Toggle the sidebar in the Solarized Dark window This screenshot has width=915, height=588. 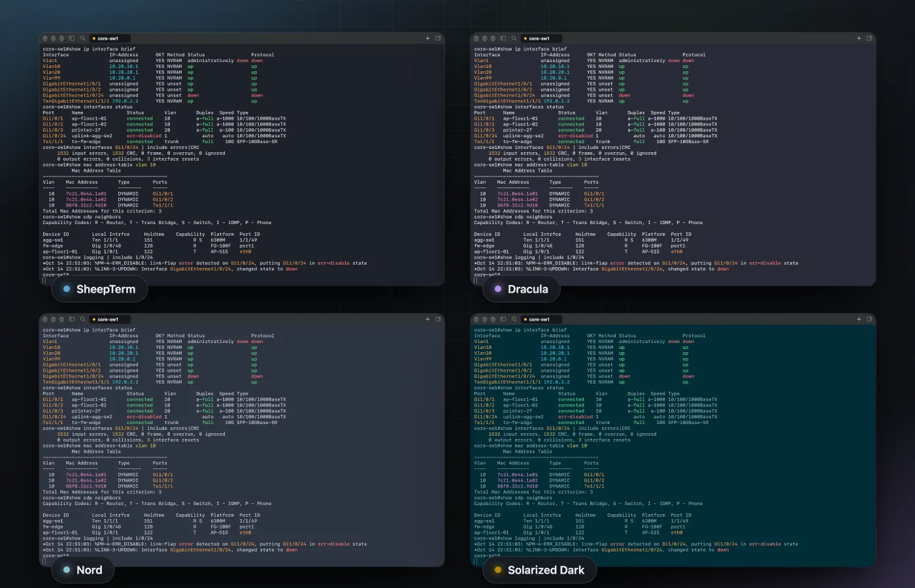[503, 319]
